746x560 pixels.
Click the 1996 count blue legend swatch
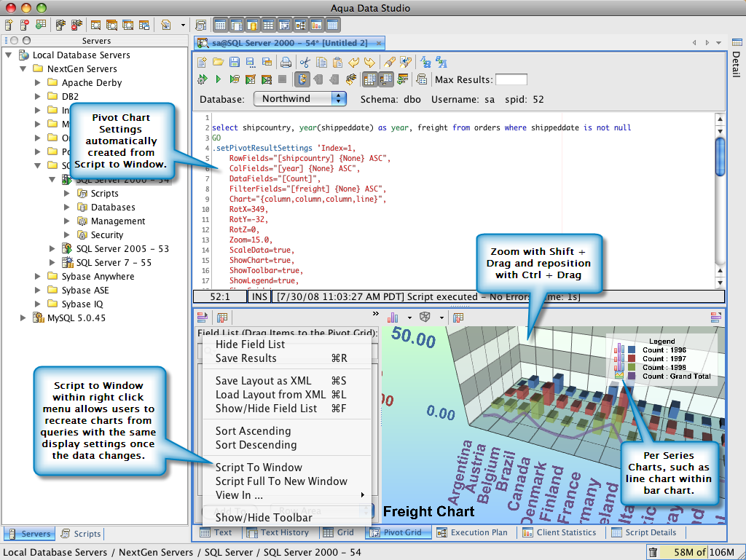click(x=632, y=350)
